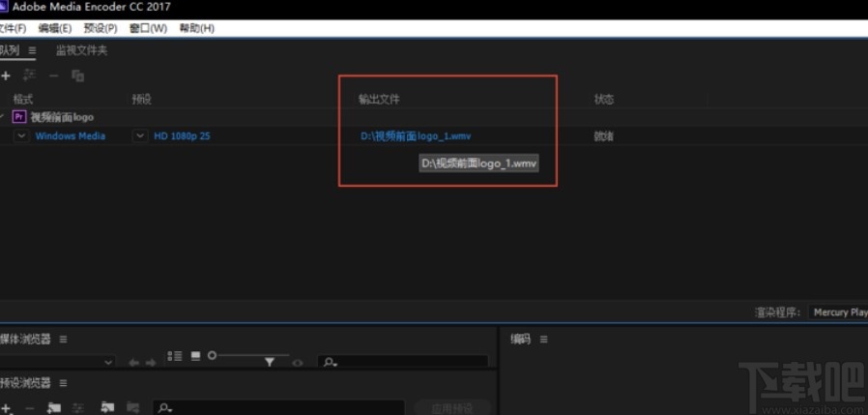Click the Preset Browser search magnifier icon
This screenshot has width=868, height=415.
[165, 408]
